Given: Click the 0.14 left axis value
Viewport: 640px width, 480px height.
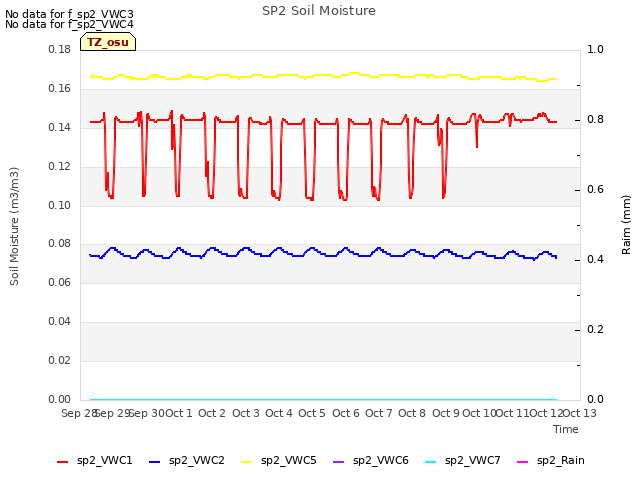Looking at the screenshot, I should coord(60,128).
